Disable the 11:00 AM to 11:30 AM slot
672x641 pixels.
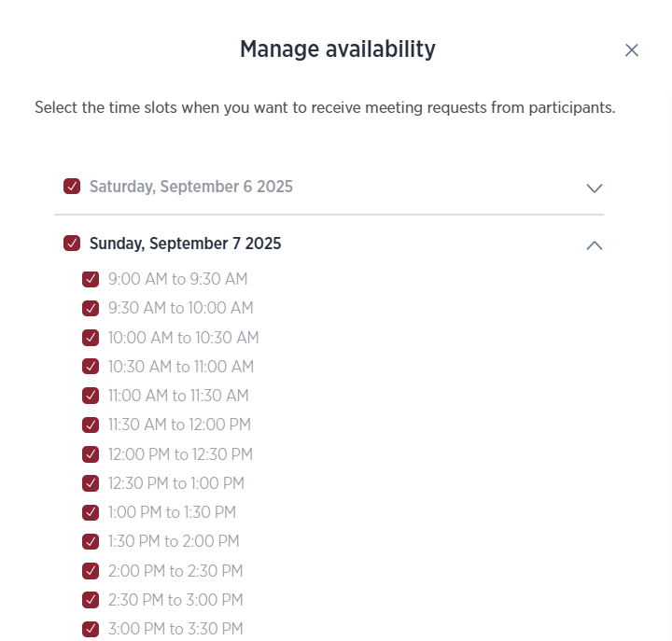click(x=91, y=396)
